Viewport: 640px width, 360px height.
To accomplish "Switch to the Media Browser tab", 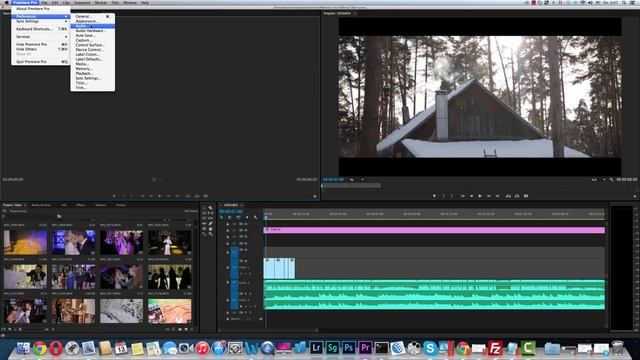I will [41, 205].
